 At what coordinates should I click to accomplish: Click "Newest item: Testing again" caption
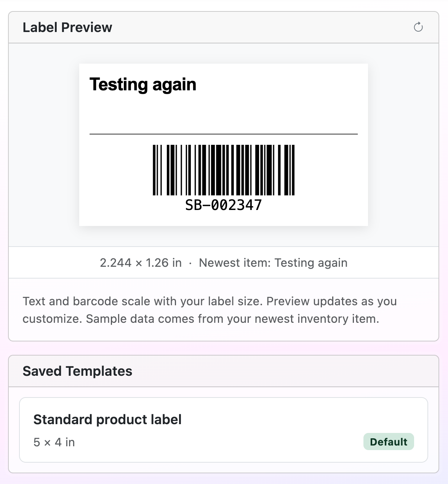pos(273,263)
